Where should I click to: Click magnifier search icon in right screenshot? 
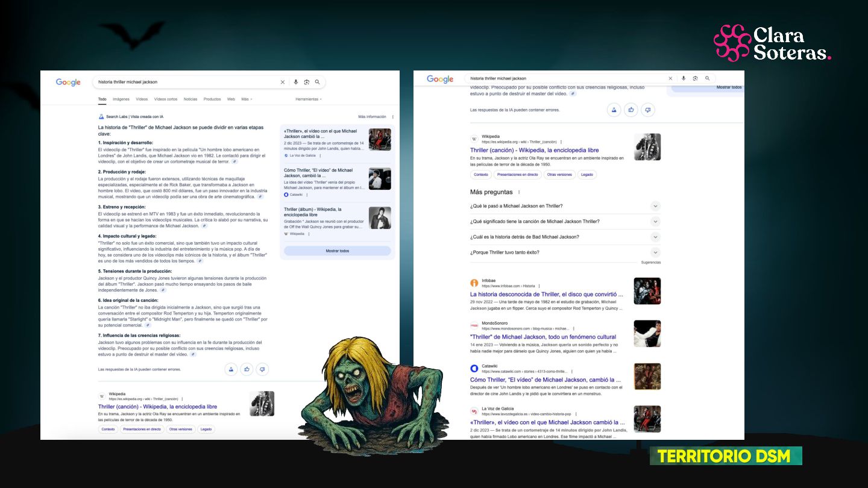pos(707,78)
